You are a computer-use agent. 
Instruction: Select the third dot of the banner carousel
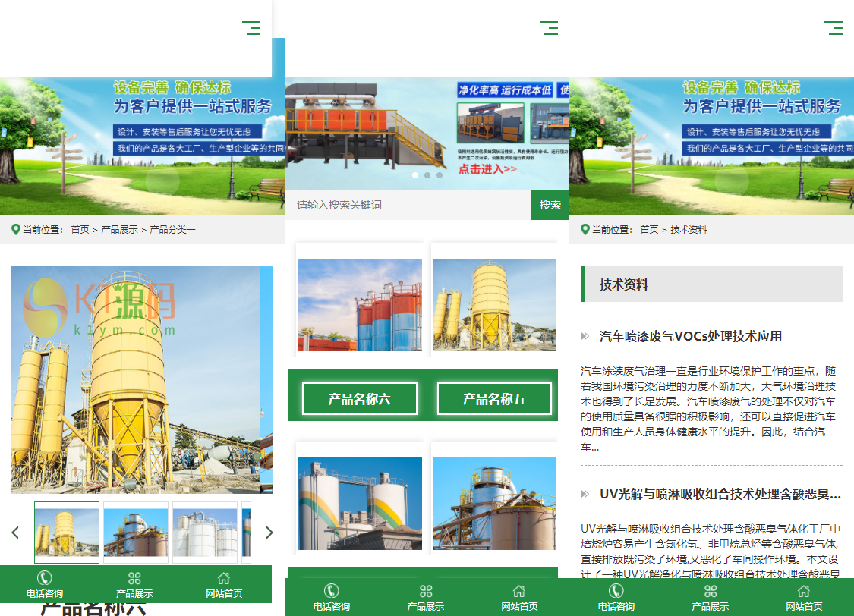[440, 175]
